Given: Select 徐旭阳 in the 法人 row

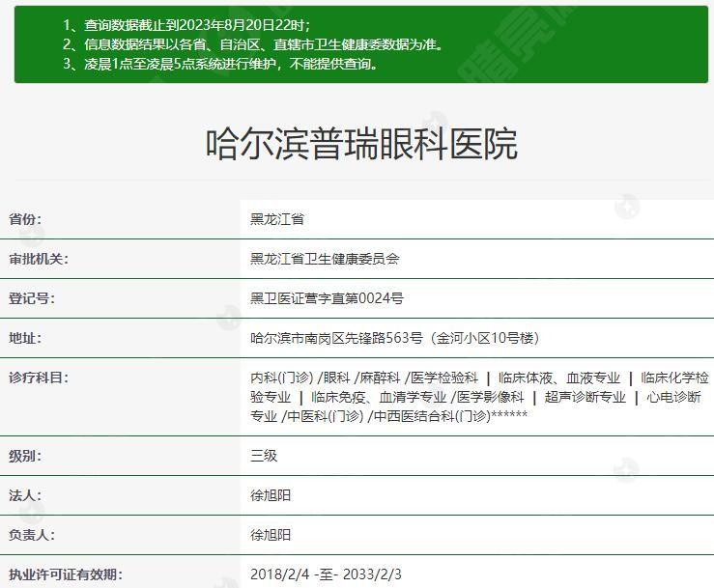Looking at the screenshot, I should coord(271,495).
